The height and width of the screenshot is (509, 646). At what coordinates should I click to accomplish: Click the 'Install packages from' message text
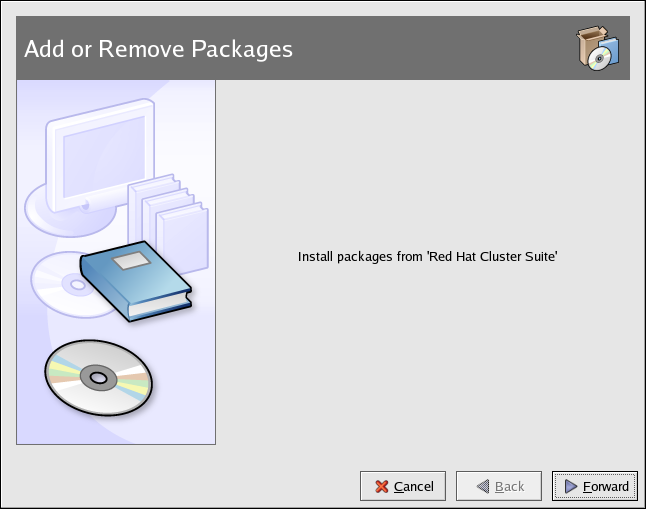(x=360, y=257)
